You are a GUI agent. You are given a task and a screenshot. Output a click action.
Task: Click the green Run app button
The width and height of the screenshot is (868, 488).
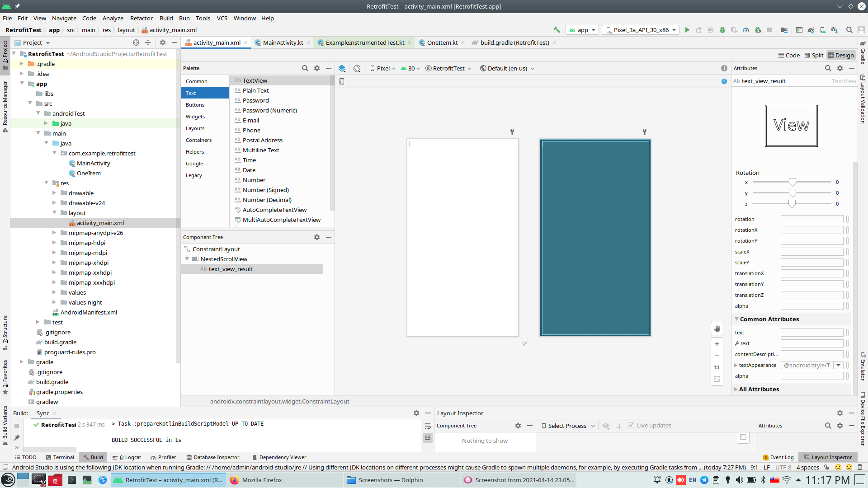[x=687, y=30]
